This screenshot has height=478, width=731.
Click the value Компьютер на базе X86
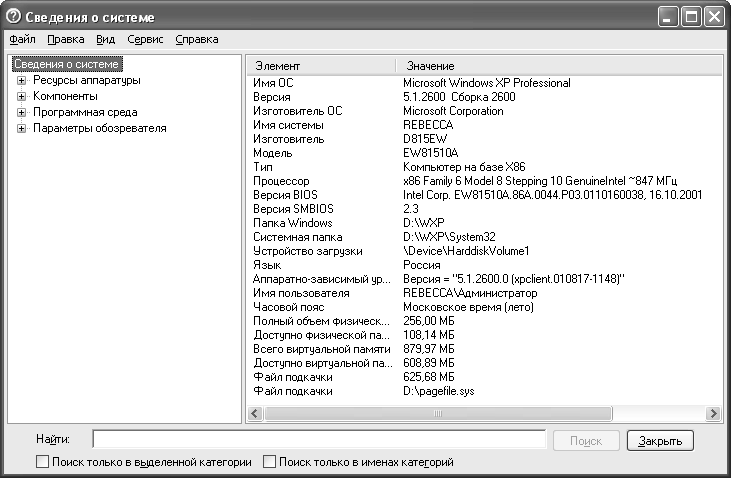(x=464, y=167)
